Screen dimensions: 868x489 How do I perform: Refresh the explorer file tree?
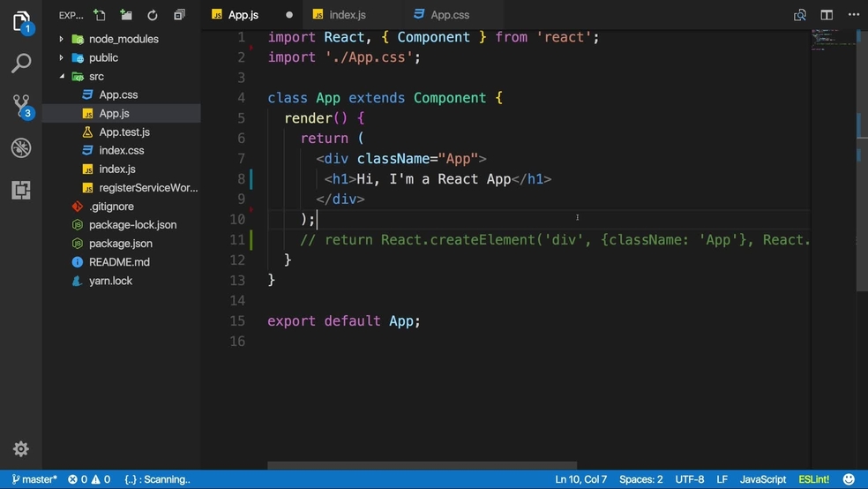pyautogui.click(x=153, y=15)
